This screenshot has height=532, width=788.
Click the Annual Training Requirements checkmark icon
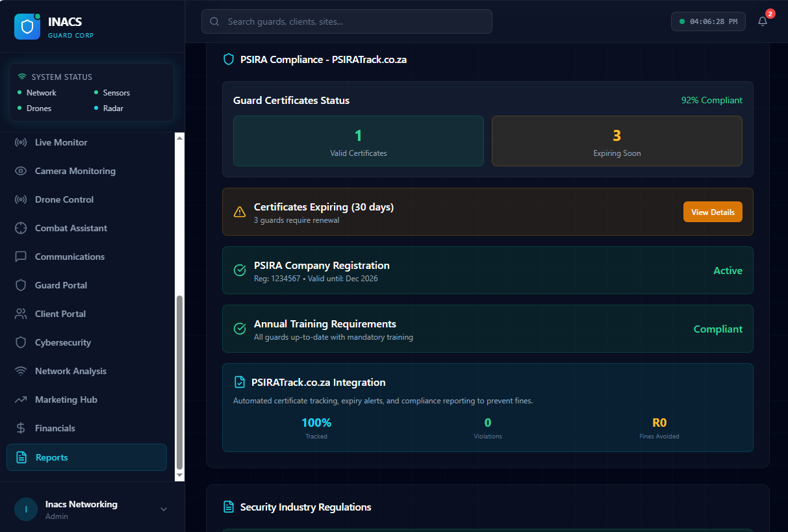point(240,329)
